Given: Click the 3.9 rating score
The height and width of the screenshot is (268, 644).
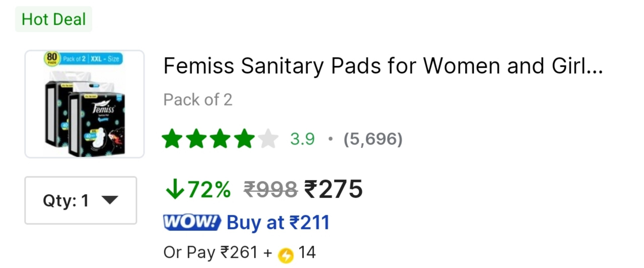Looking at the screenshot, I should click(302, 139).
